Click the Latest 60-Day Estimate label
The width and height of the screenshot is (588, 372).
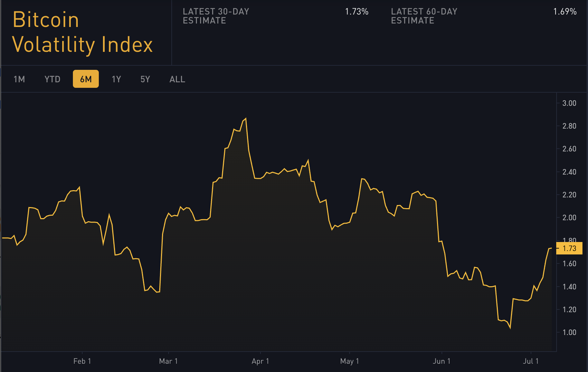coord(424,16)
